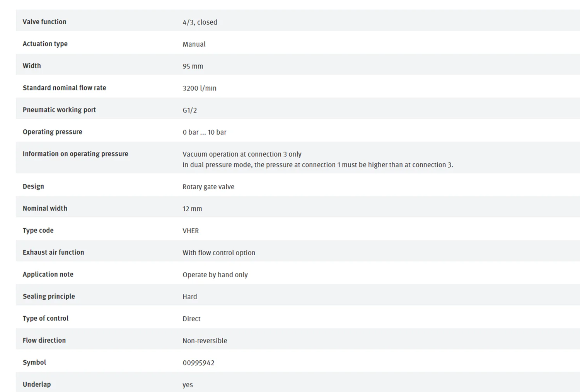Click the symbol number "00995942"
The width and height of the screenshot is (580, 392).
click(198, 363)
